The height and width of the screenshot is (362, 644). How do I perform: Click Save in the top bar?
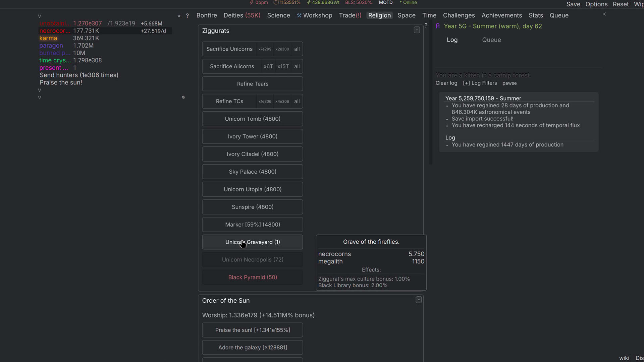click(573, 4)
